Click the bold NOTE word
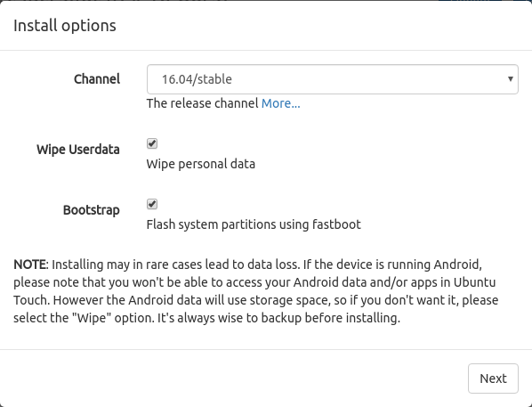532x407 pixels. click(x=30, y=265)
